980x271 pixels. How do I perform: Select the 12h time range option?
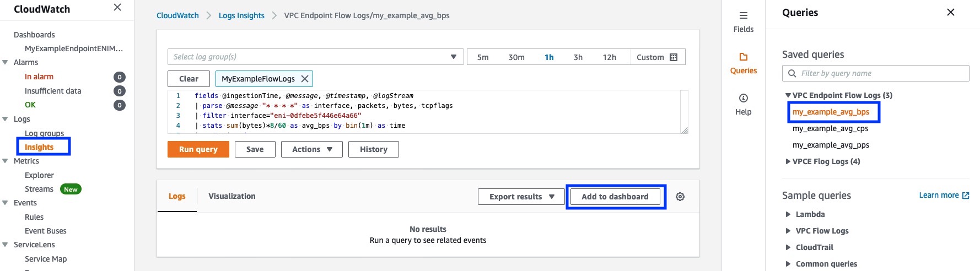(x=609, y=57)
